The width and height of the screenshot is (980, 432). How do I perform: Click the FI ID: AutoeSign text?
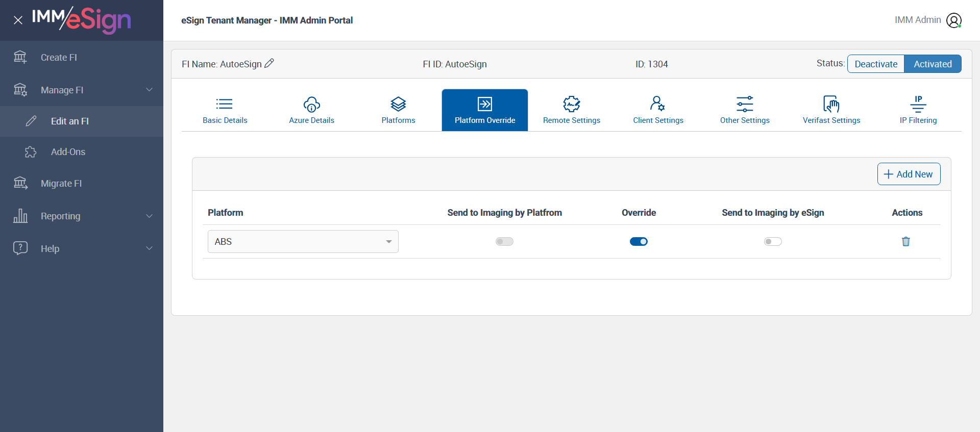point(455,64)
